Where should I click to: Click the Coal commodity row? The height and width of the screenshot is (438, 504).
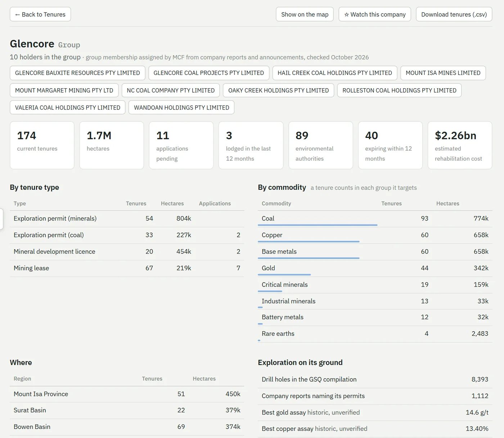coord(375,219)
